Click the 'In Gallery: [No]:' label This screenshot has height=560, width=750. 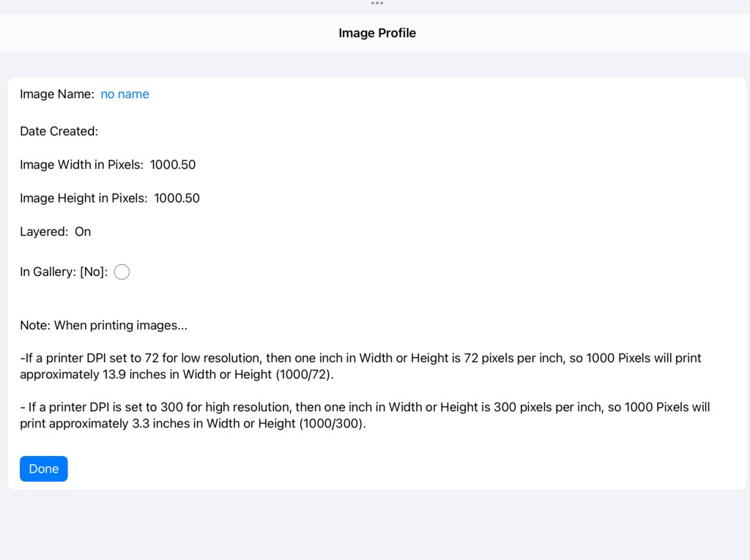(64, 272)
